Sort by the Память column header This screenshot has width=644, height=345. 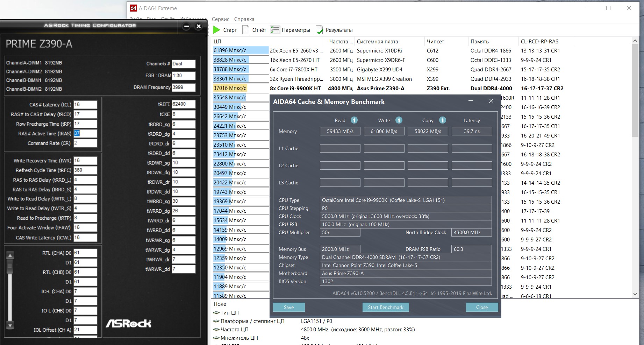493,41
